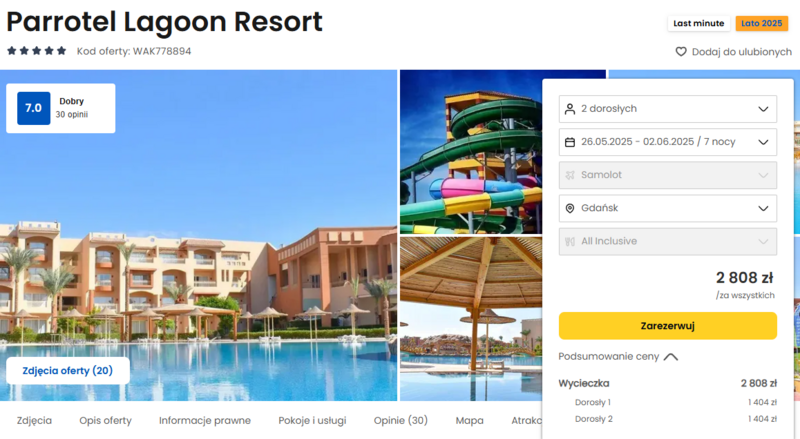Click the calendar icon in the date field
The width and height of the screenshot is (800, 439).
(570, 142)
